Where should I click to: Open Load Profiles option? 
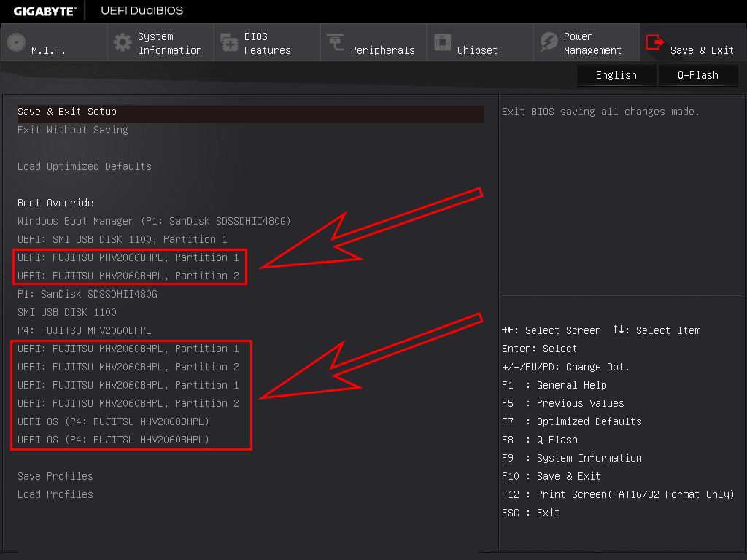tap(55, 494)
